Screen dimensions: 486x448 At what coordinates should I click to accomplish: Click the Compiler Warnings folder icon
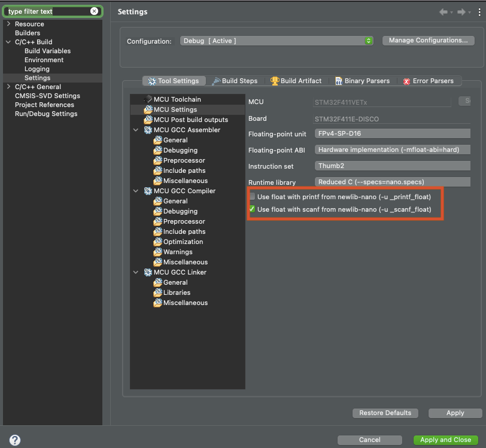point(158,252)
